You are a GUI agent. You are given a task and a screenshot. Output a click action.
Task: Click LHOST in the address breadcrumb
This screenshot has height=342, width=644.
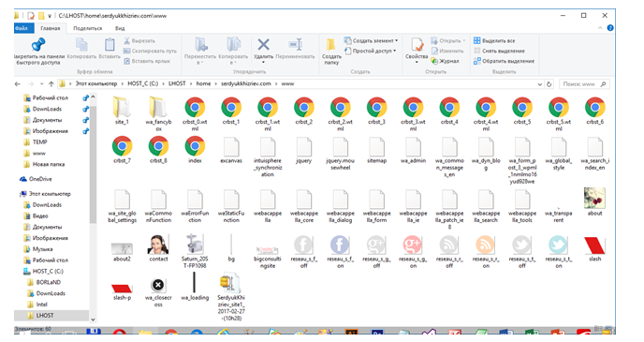[177, 83]
